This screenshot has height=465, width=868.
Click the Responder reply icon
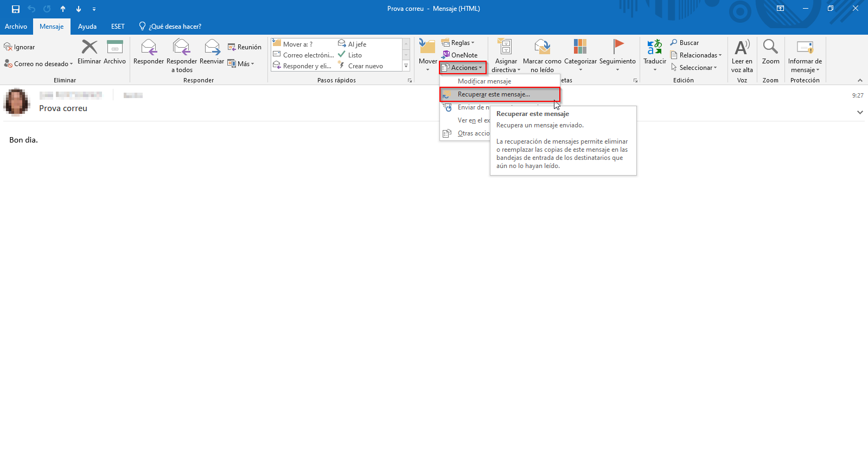tap(148, 48)
